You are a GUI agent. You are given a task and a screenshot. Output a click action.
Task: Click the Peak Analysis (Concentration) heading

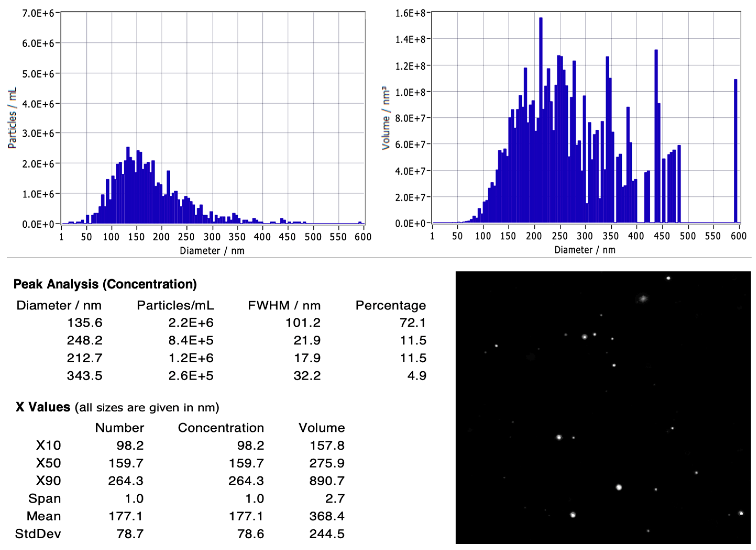[x=105, y=284]
